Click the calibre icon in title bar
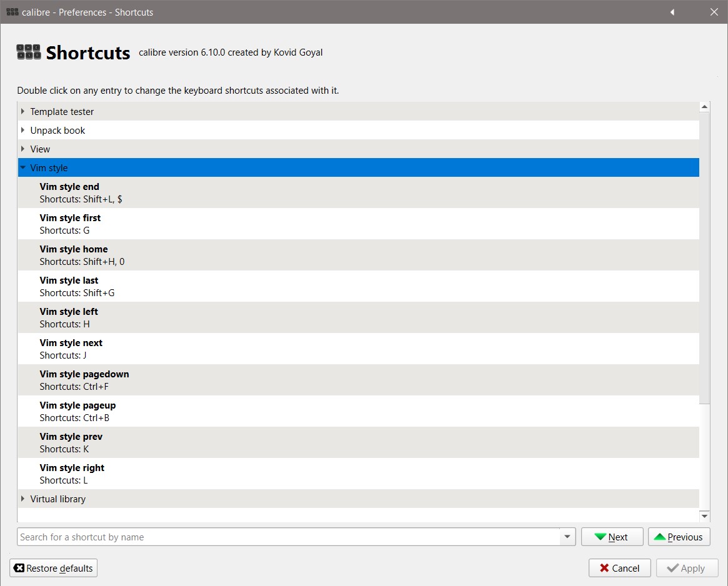The width and height of the screenshot is (728, 586). [x=12, y=12]
